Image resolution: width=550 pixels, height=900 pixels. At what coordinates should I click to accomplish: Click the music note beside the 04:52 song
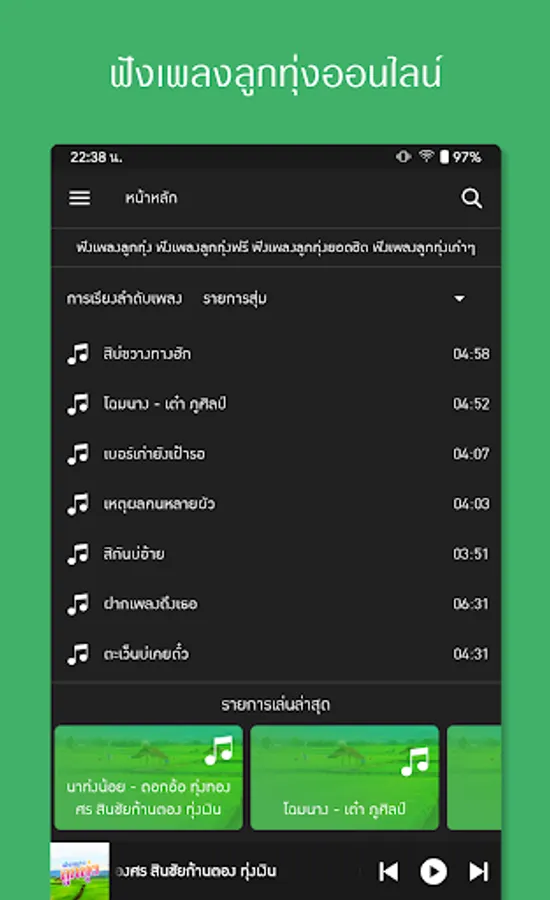point(78,404)
